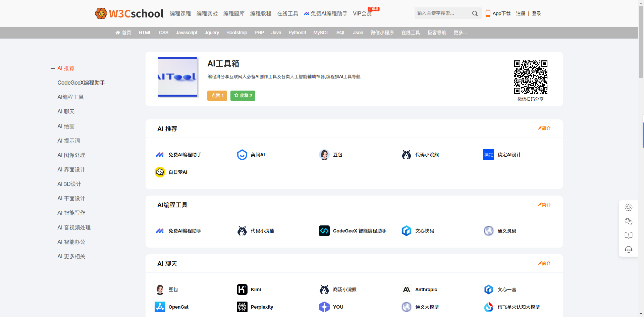This screenshot has width=644, height=317.
Task: Click the Perplexity icon
Action: 242,307
